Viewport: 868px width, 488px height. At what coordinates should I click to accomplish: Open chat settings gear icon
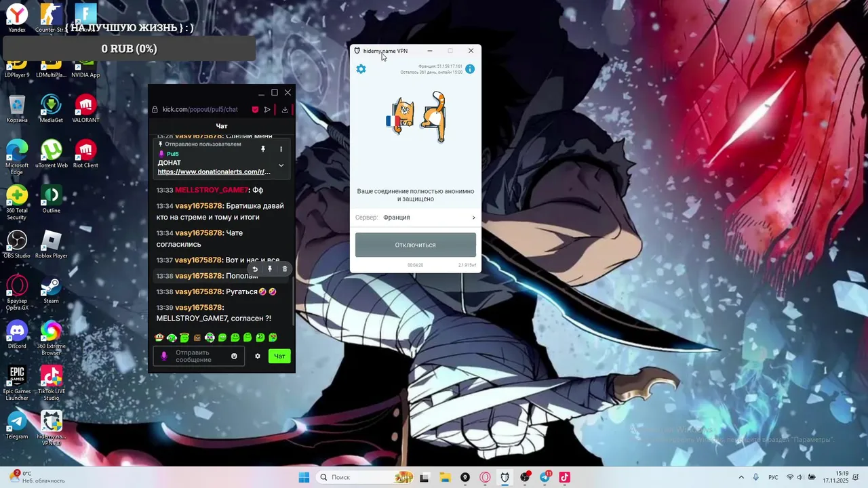[x=258, y=356]
